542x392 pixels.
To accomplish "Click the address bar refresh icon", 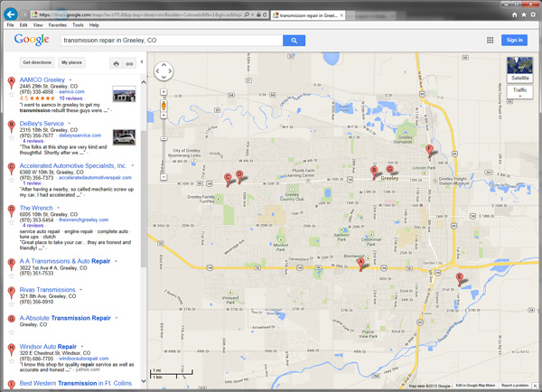I will (x=265, y=14).
